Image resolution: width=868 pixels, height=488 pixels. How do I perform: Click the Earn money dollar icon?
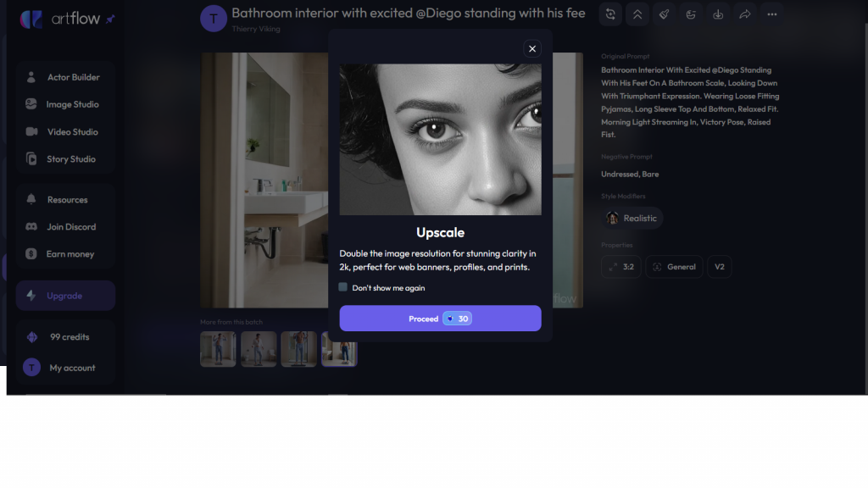[31, 254]
